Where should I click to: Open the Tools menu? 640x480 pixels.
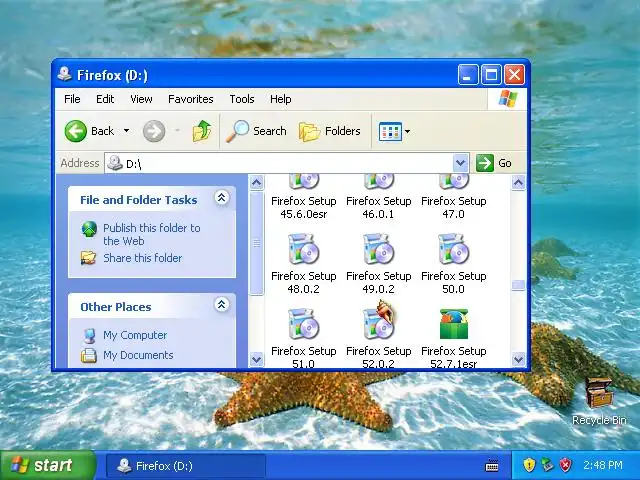(242, 99)
